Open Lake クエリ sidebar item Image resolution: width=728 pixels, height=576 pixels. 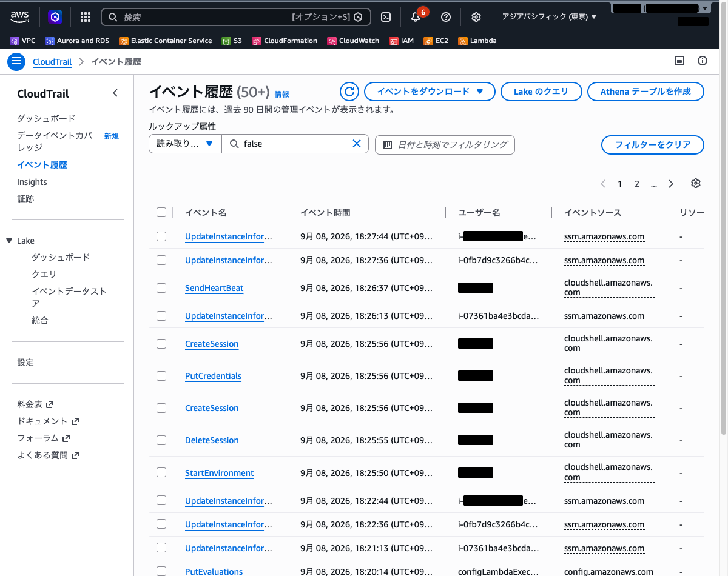click(44, 274)
